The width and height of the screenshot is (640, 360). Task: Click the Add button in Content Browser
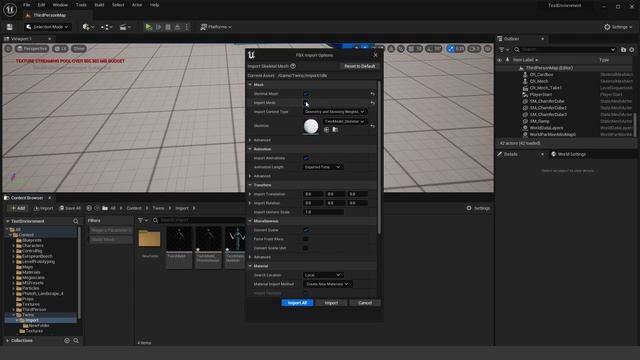(18, 208)
